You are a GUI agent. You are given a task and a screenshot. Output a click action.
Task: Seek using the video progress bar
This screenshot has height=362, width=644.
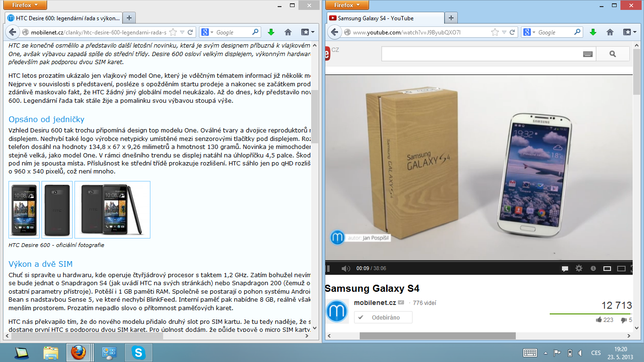coord(471,260)
